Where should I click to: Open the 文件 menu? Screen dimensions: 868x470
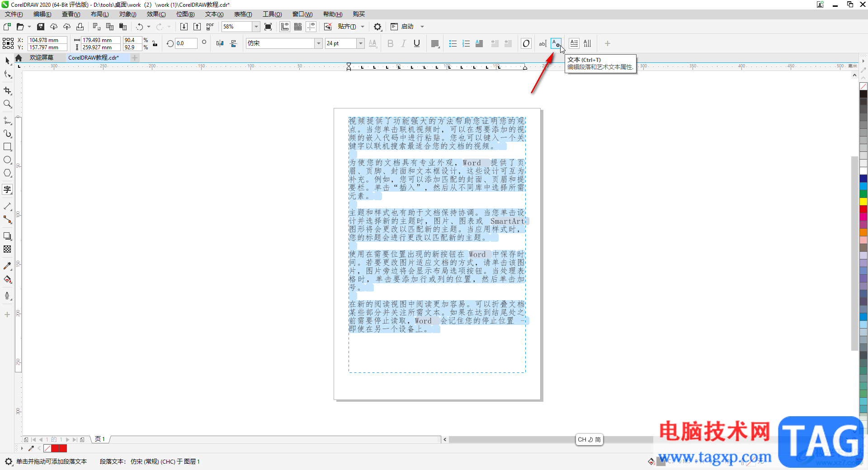(x=14, y=14)
